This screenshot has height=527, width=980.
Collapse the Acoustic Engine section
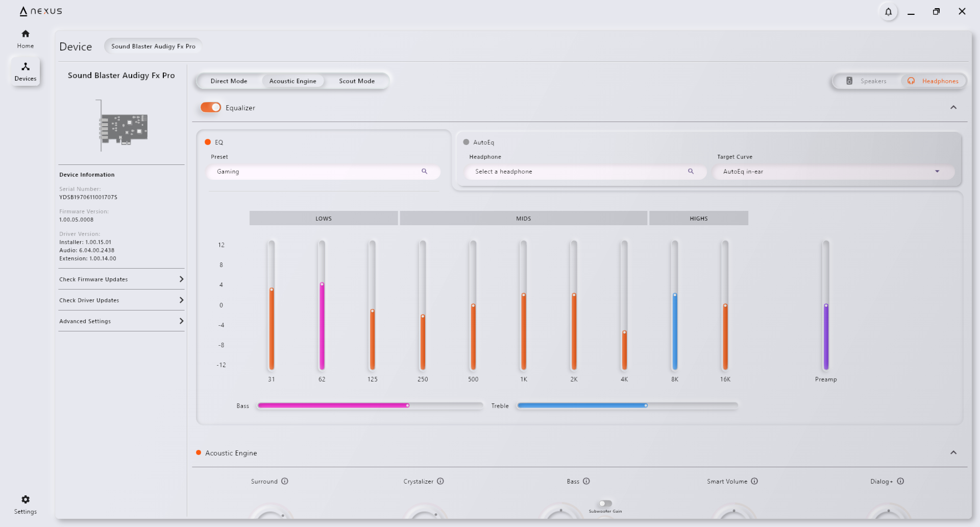953,452
